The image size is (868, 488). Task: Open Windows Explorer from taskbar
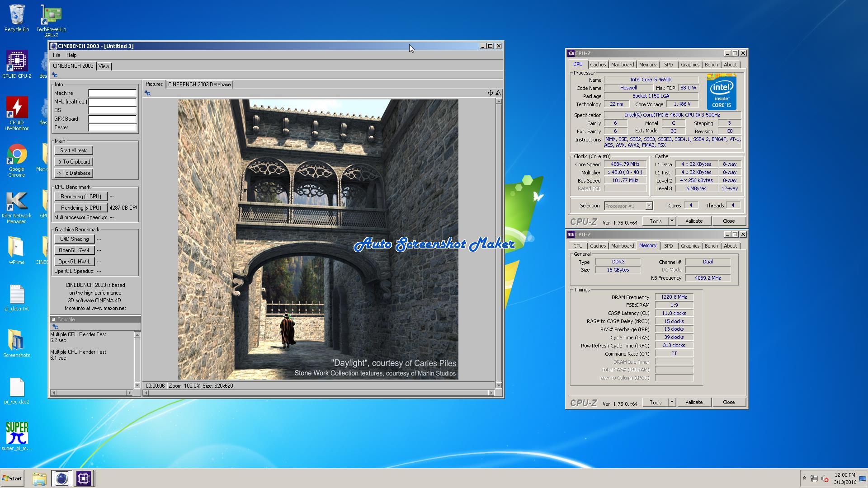[x=39, y=479]
